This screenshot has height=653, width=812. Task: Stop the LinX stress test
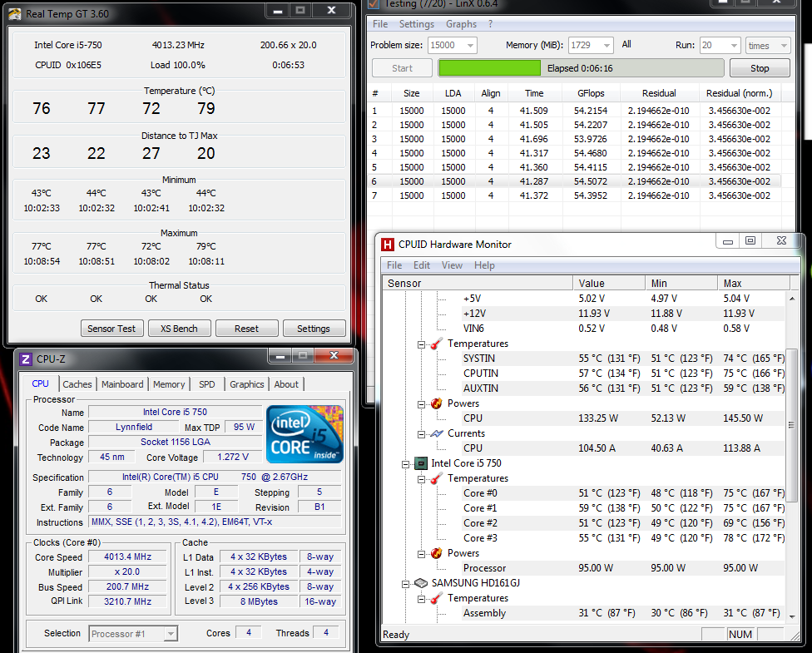pos(760,68)
